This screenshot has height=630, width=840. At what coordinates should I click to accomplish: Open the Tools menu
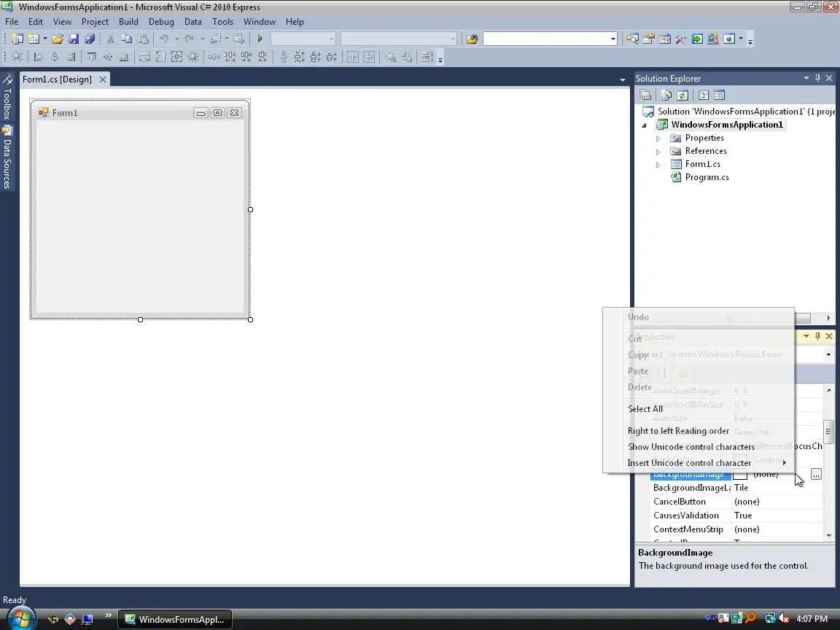222,22
